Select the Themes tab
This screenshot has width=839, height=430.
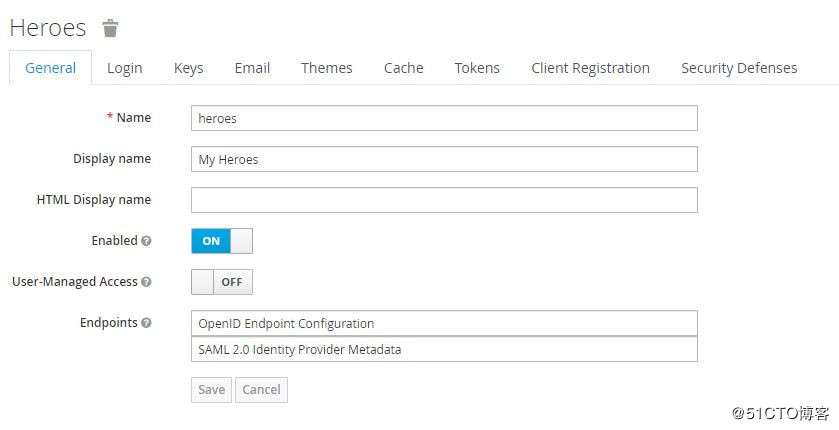coord(327,68)
